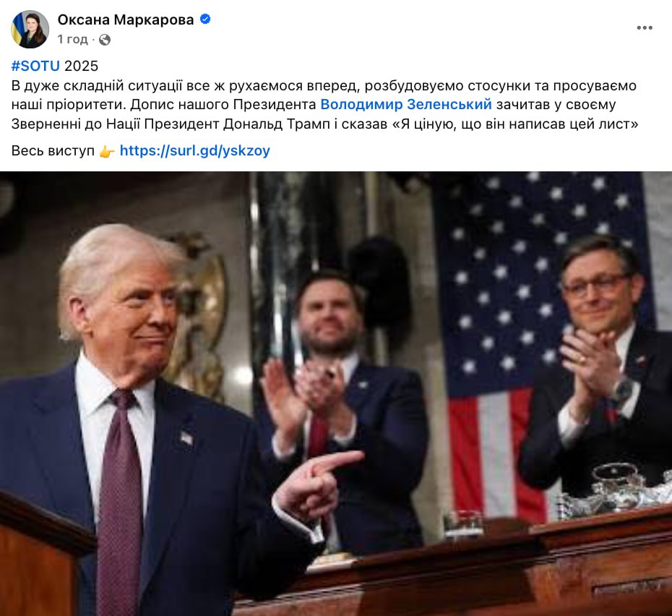Open the #SOTU hashtag

coord(35,66)
